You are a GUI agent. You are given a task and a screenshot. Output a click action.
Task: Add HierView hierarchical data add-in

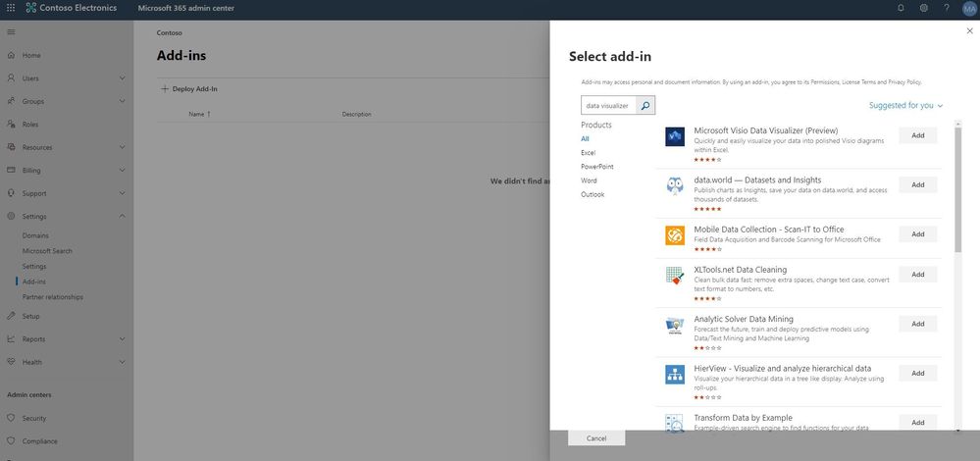coord(917,373)
